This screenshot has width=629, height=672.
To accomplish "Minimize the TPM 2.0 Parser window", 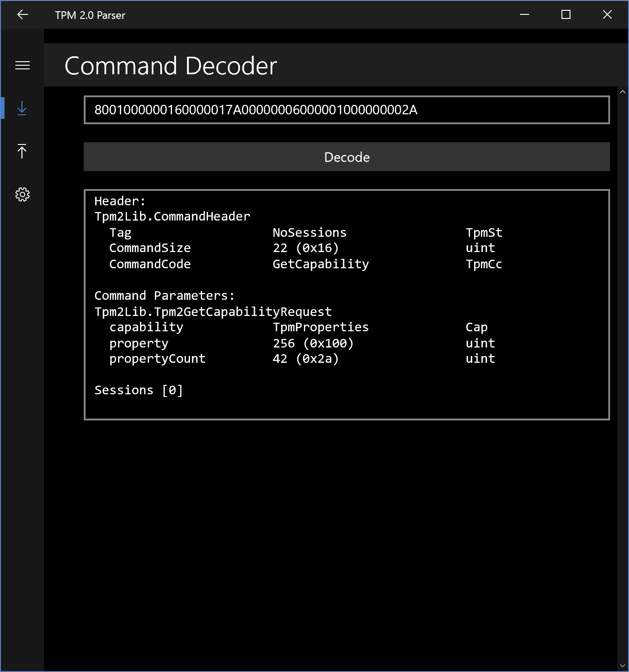I will [x=525, y=15].
